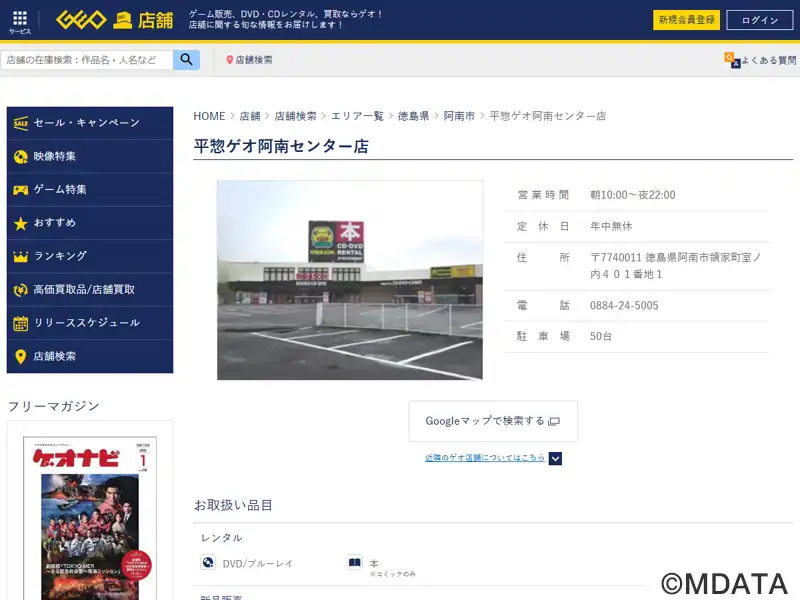This screenshot has height=600, width=800.
Task: Click the DVD/Blu-ray disc icon
Action: click(x=208, y=562)
